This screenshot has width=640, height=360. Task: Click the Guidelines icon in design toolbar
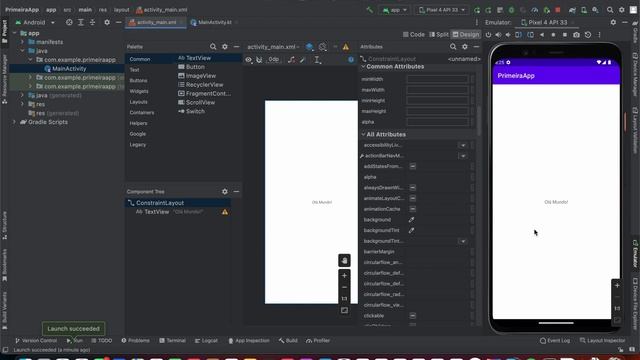[317, 60]
